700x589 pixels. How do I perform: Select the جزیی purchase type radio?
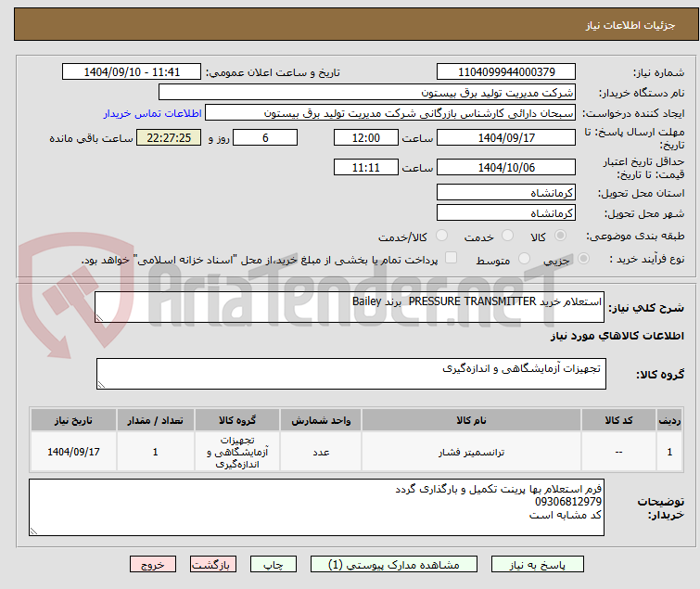tap(583, 259)
